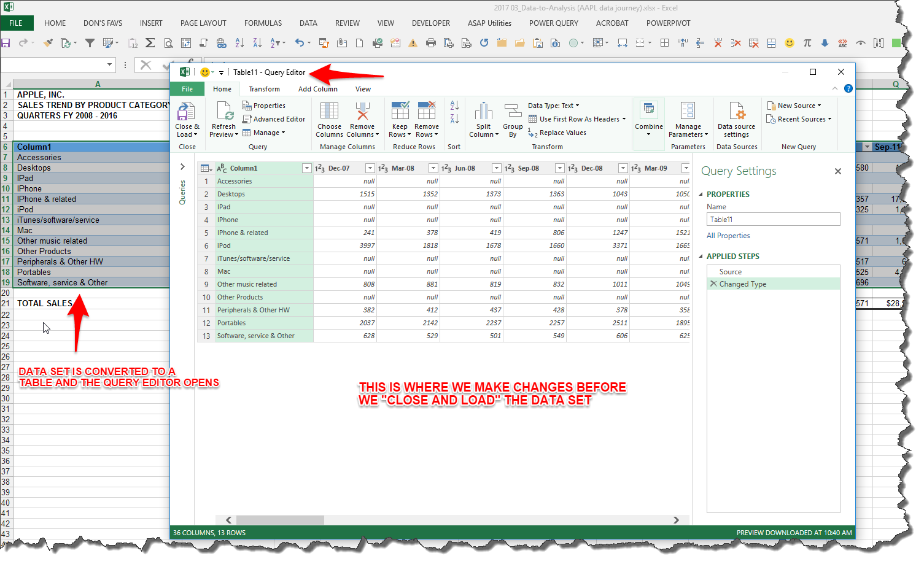This screenshot has width=924, height=564.
Task: Open Query Editor File tab
Action: (x=187, y=89)
